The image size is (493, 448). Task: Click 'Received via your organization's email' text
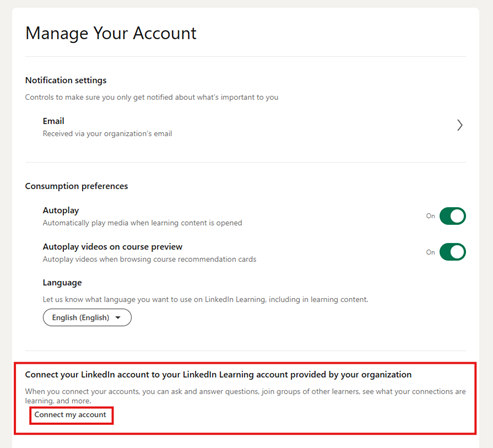pos(107,134)
